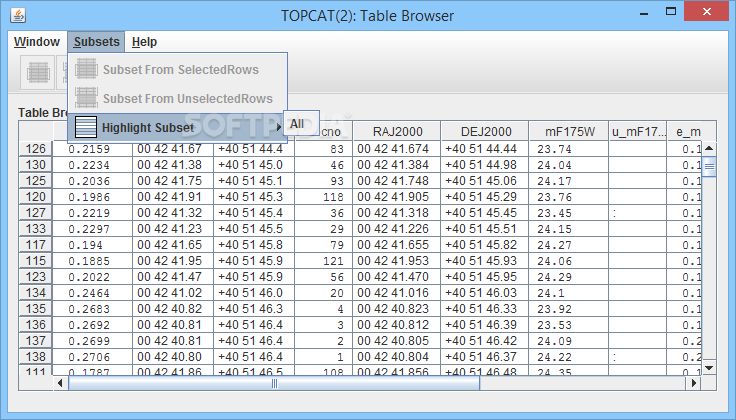The height and width of the screenshot is (420, 736).
Task: Click the horizontal scrollbar right arrow
Action: coord(693,383)
